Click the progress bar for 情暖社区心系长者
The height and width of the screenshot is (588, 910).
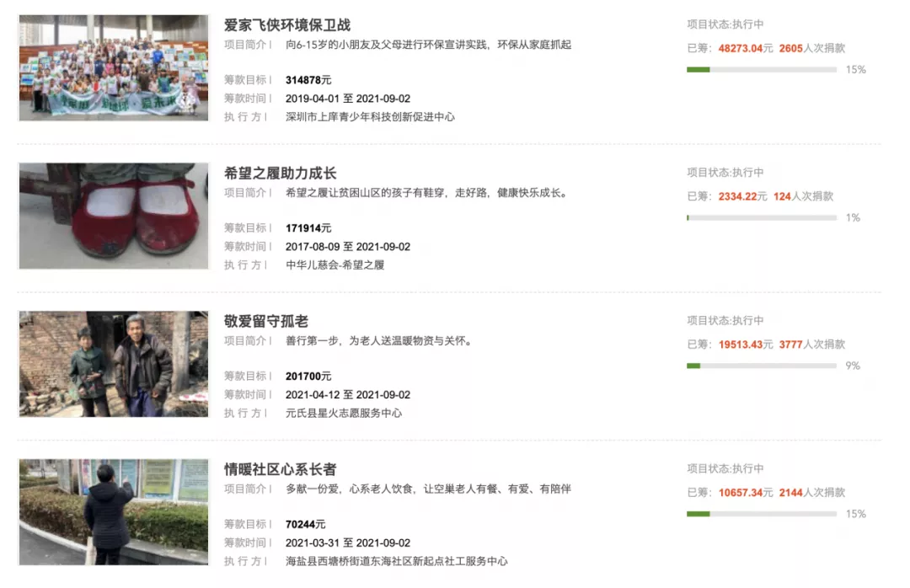(762, 514)
